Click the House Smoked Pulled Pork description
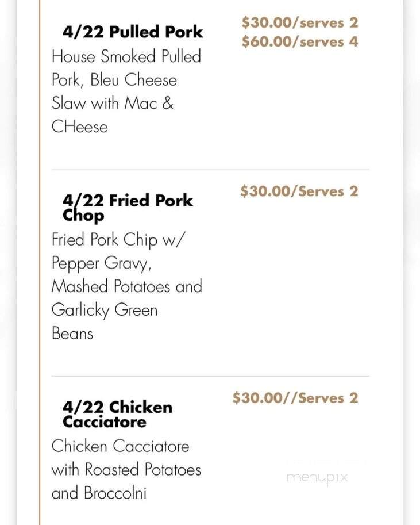The width and height of the screenshot is (420, 525). 126,91
